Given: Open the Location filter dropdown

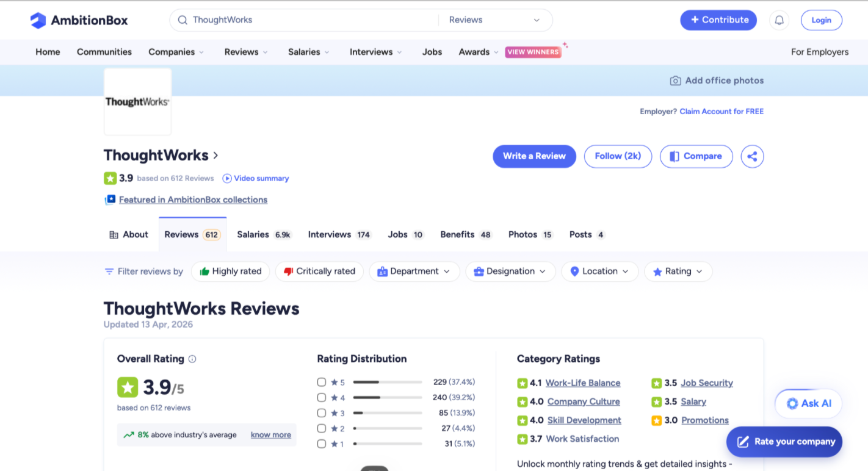Looking at the screenshot, I should pos(599,271).
